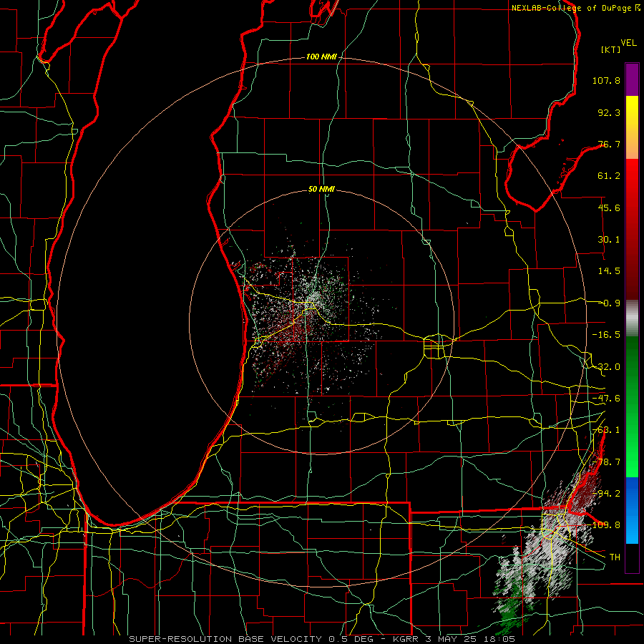Viewport: 644px width, 644px height.
Task: Click the [KT] units label
Action: pyautogui.click(x=611, y=49)
